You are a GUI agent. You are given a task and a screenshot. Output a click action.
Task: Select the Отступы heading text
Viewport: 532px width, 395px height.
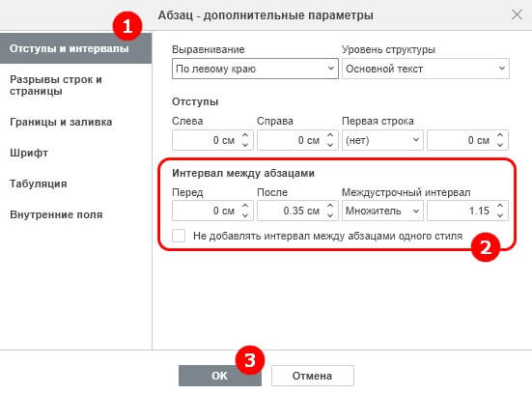(x=195, y=101)
